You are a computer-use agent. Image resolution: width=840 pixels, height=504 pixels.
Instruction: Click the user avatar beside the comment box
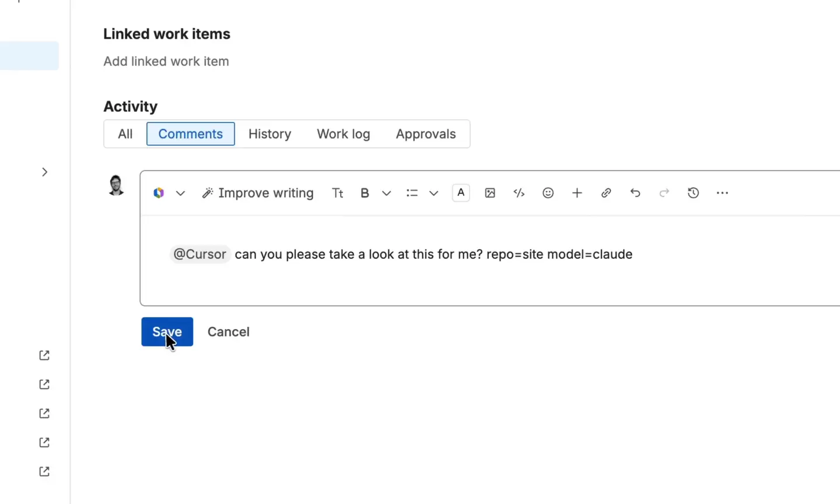pos(116,185)
